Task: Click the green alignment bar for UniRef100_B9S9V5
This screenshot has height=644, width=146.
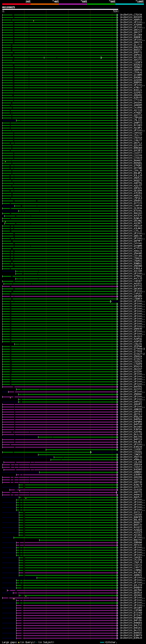Action: (60, 18)
